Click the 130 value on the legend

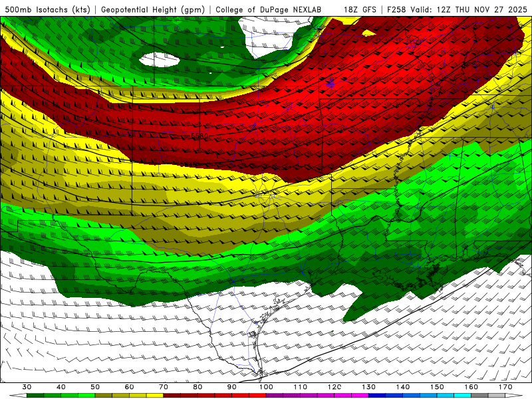tap(369, 387)
